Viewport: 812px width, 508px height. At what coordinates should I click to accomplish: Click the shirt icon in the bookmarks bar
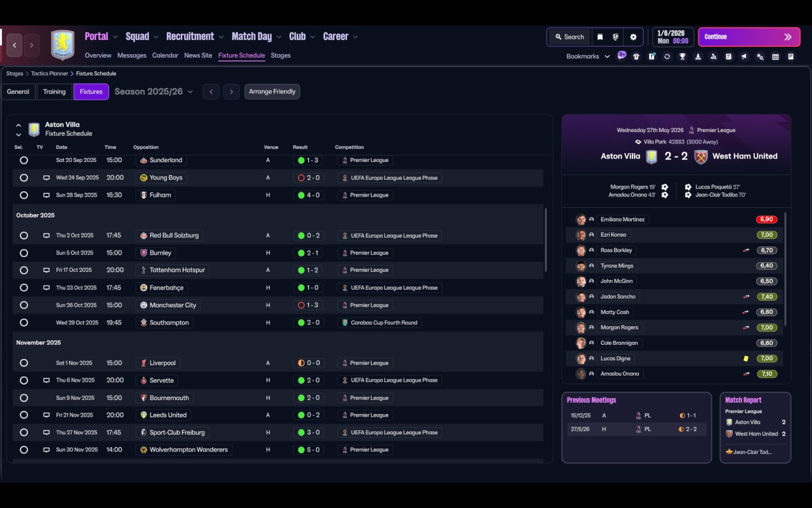click(636, 57)
